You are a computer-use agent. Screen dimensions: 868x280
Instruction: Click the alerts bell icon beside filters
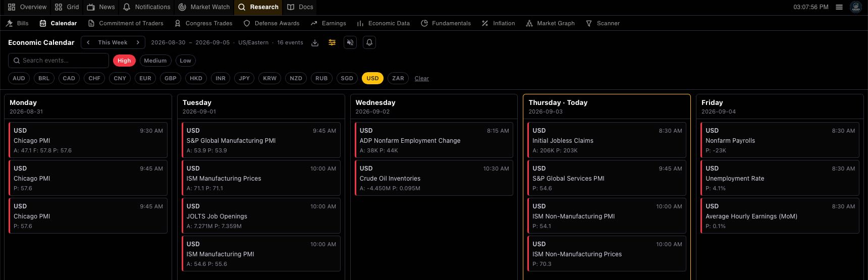[x=369, y=43]
